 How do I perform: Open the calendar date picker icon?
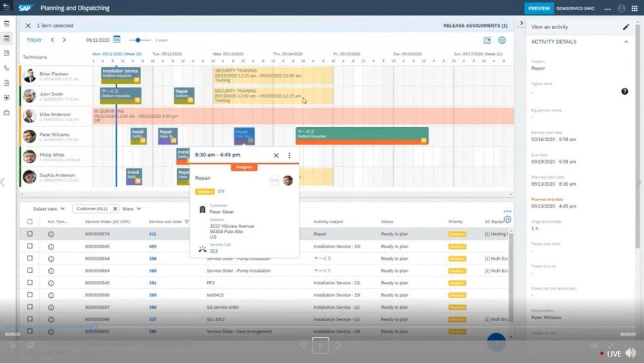pos(117,39)
